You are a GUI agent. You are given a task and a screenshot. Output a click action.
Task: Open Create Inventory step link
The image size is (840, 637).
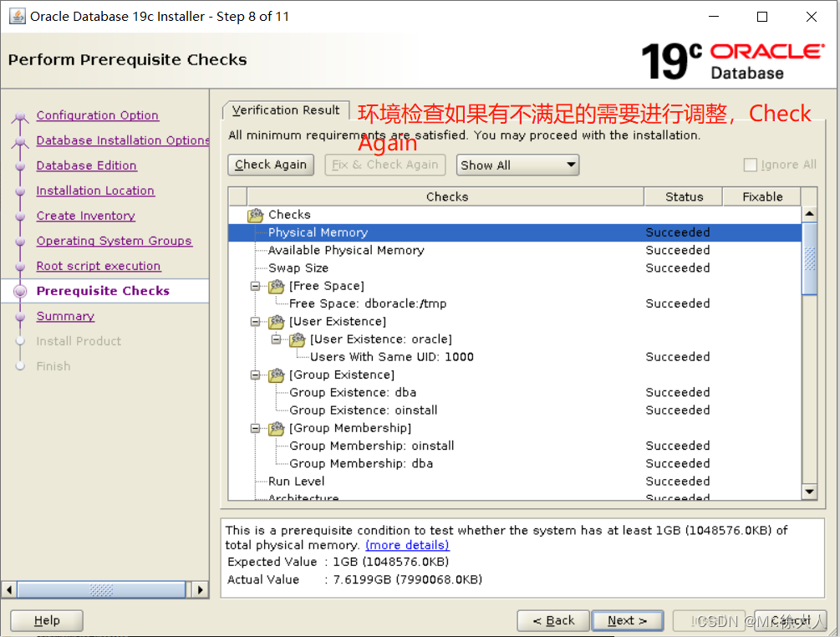coord(86,216)
